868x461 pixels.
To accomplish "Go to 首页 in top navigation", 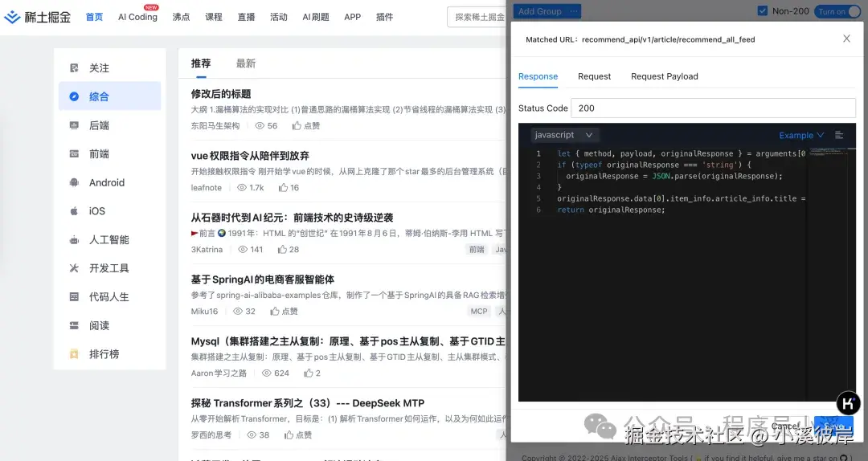I will tap(94, 17).
